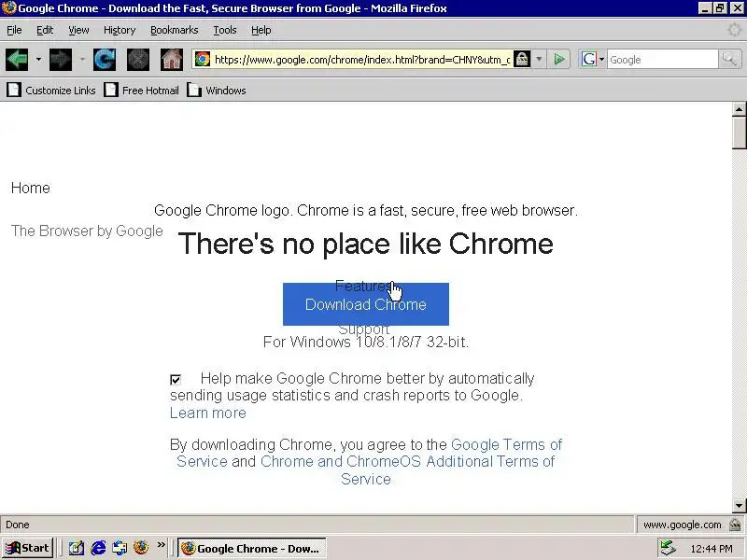Click the Download Chrome button

(365, 304)
